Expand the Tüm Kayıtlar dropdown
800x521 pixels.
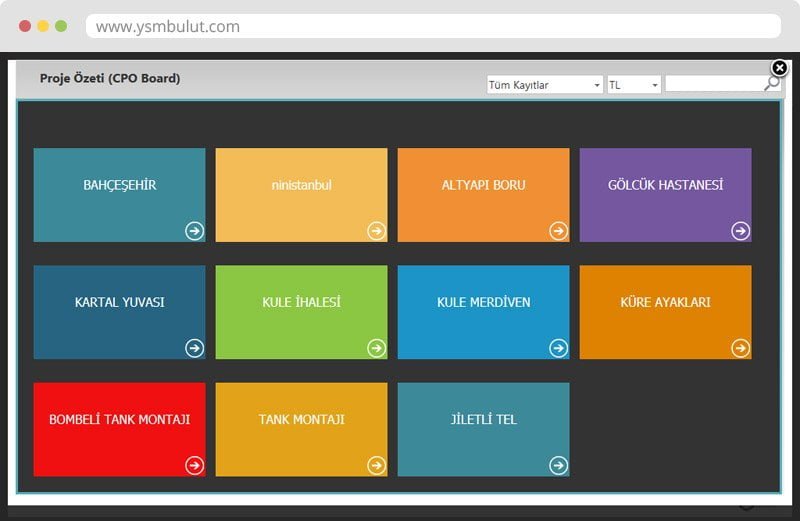(x=544, y=85)
